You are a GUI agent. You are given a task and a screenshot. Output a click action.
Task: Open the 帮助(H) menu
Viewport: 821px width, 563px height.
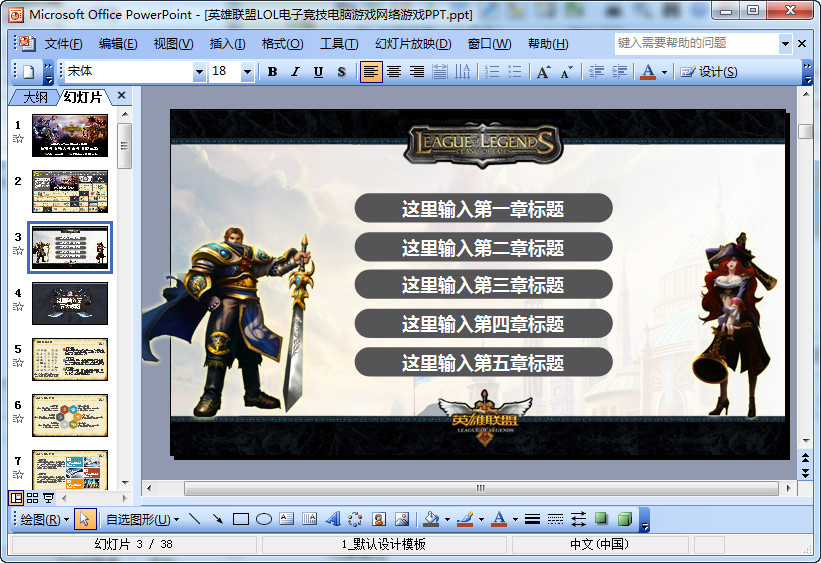point(548,44)
